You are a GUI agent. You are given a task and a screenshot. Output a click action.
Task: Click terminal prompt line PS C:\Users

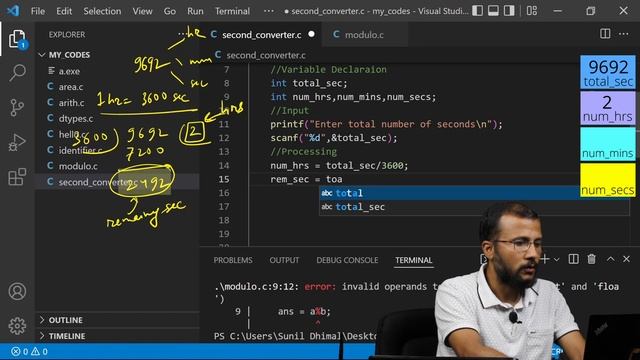[x=295, y=336]
